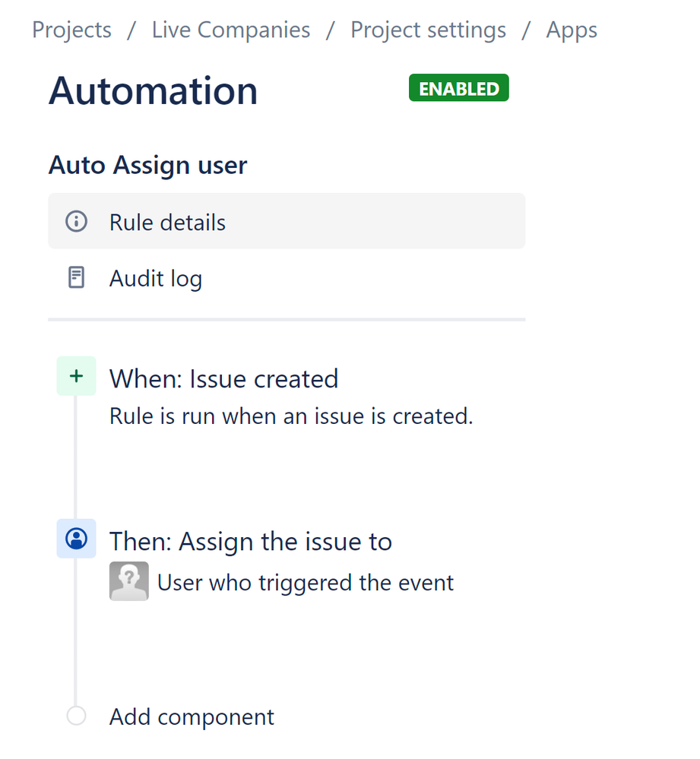Screen dimensions: 700x759
Task: Open the Projects breadcrumb link
Action: (x=71, y=30)
